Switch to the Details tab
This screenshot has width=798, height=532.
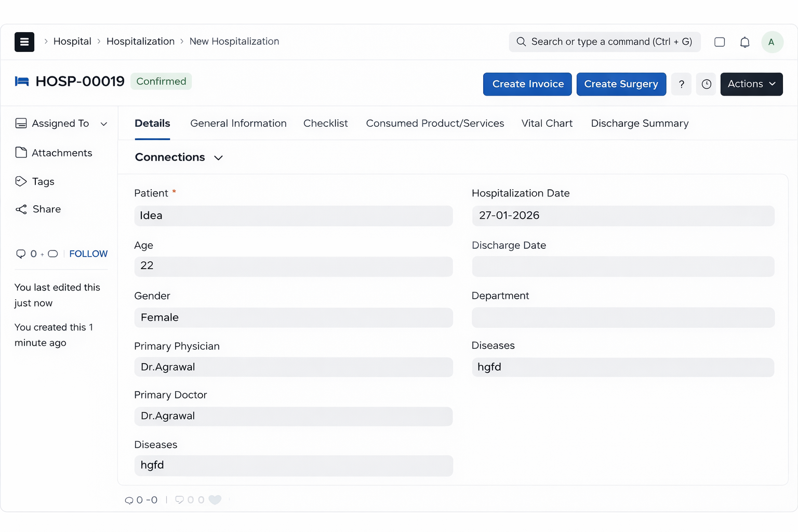(x=152, y=123)
